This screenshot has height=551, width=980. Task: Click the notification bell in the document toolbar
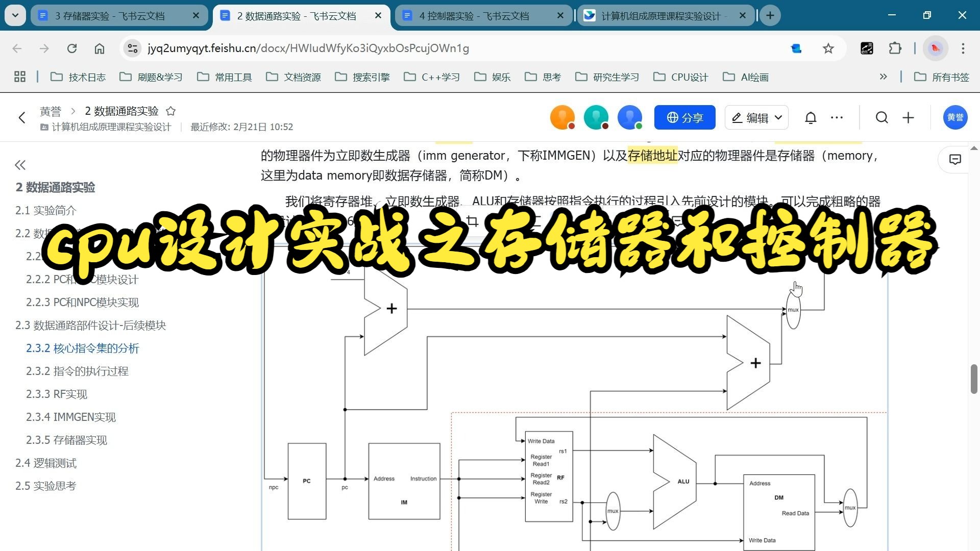(x=810, y=117)
